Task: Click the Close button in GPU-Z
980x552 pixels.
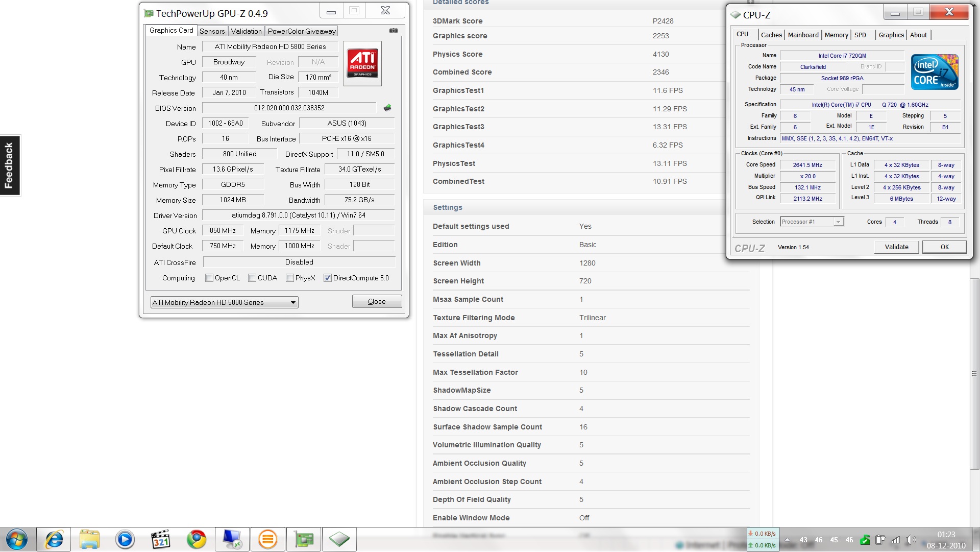Action: coord(377,301)
